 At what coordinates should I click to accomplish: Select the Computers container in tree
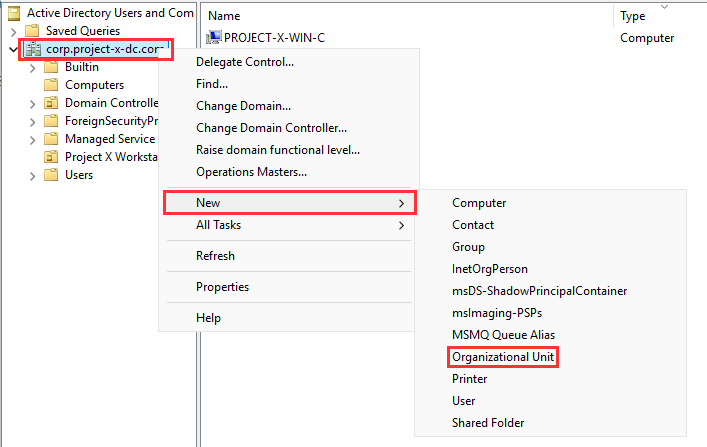(x=94, y=85)
